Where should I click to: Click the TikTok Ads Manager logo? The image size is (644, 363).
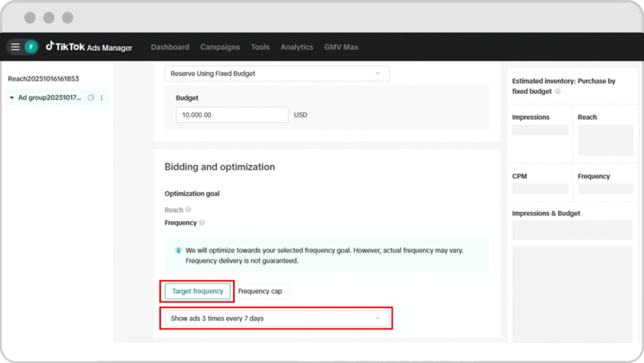89,47
